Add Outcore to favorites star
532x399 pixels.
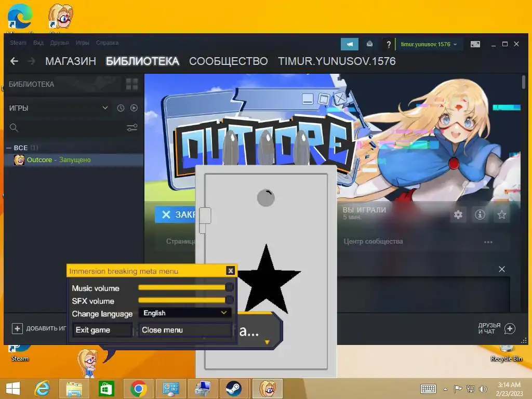tap(501, 215)
